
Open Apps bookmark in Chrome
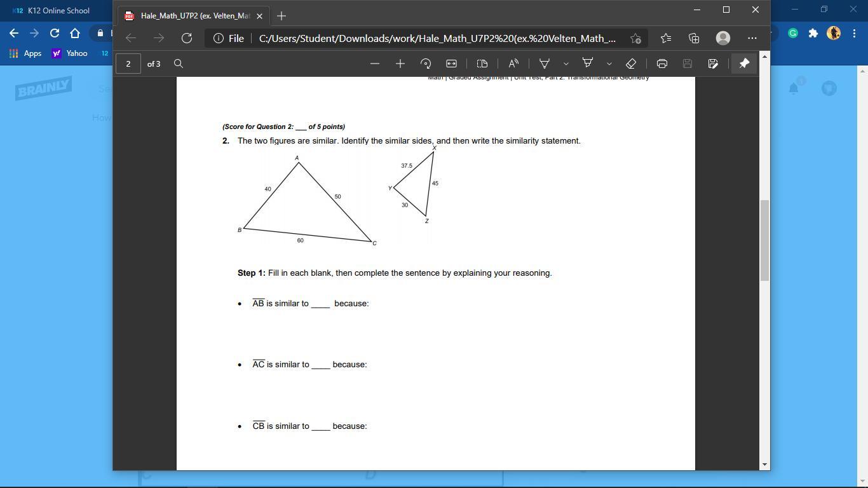pos(25,53)
